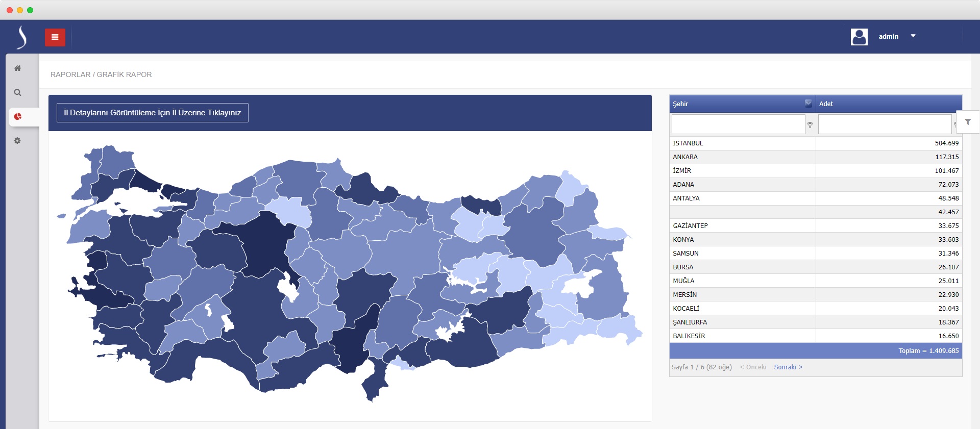Click the RAPORLAR / GRAFİK RAPOR breadcrumb
The width and height of the screenshot is (980, 429).
[101, 74]
